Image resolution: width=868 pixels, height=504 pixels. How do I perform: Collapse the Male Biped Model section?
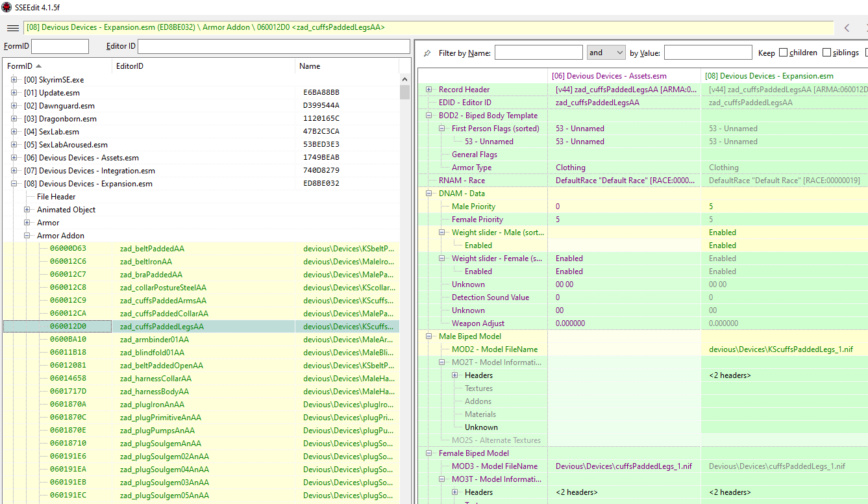click(429, 336)
